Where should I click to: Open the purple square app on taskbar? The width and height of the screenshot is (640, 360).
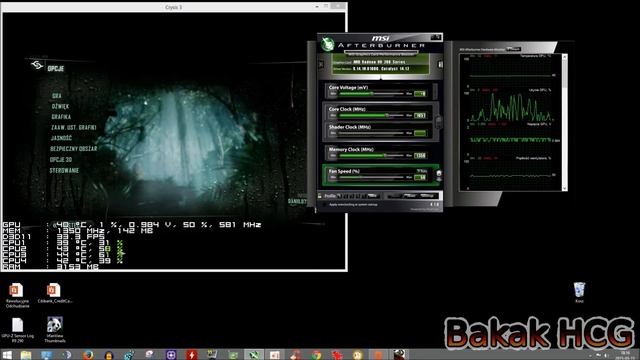tap(171, 355)
